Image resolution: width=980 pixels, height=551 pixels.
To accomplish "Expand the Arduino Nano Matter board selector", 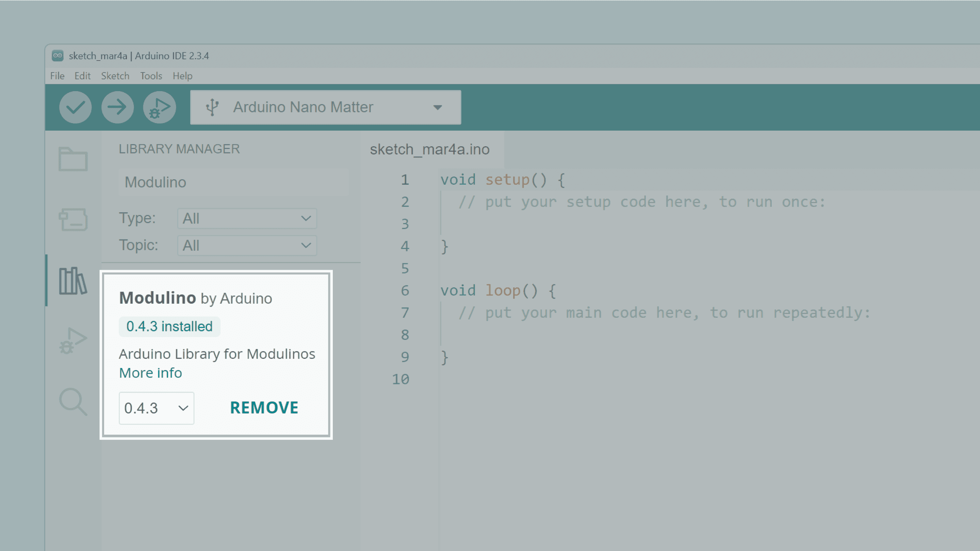I will click(325, 107).
